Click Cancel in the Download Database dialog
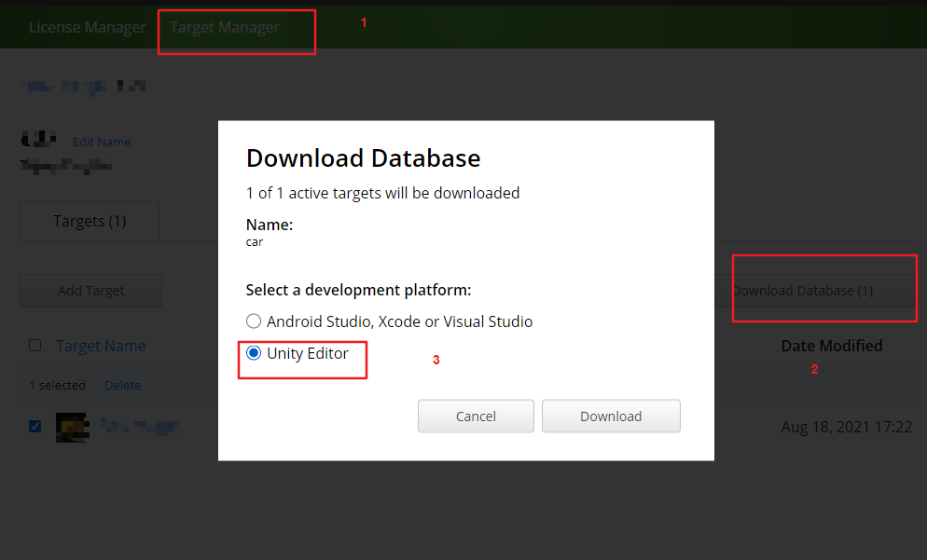Screen dimensions: 927x560 click(x=476, y=417)
